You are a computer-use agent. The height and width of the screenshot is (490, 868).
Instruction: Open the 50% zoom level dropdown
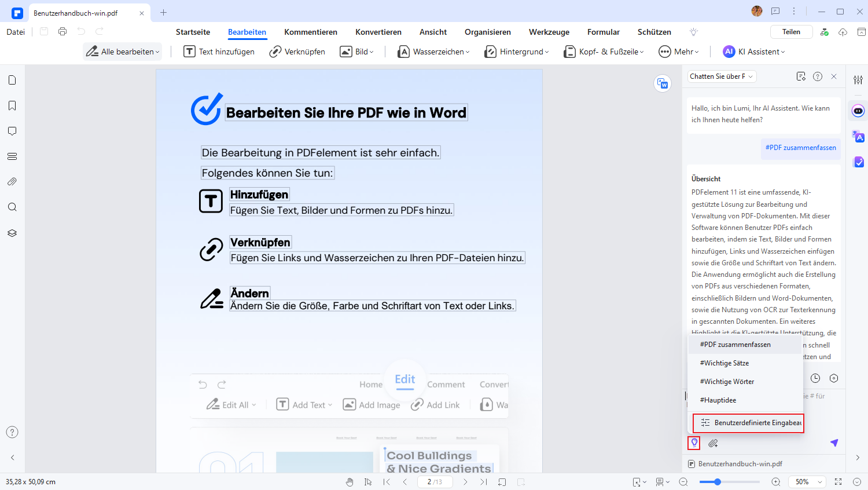coord(807,482)
